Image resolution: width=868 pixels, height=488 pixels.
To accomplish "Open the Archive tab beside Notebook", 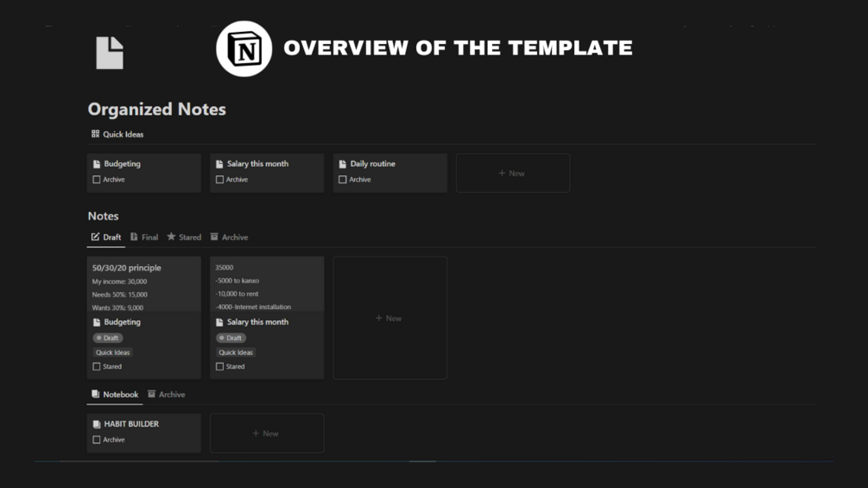I will click(167, 395).
